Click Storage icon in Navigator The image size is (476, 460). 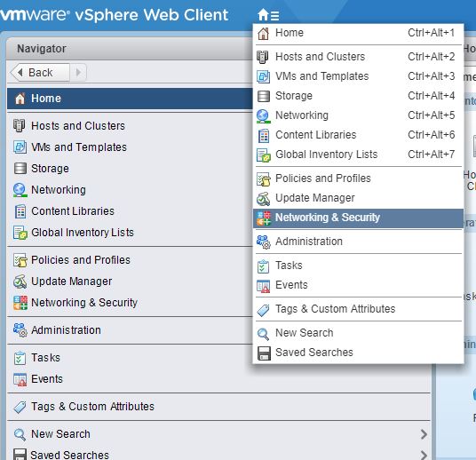coord(20,168)
